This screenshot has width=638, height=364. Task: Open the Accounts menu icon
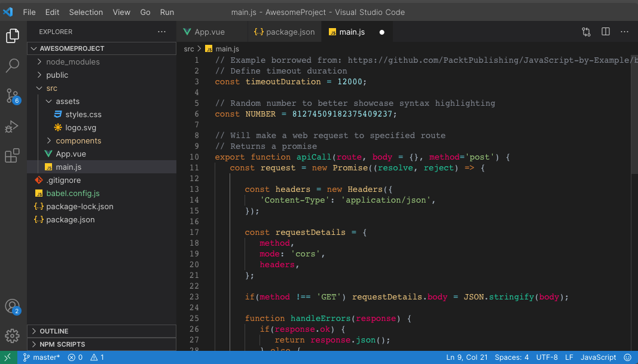tap(13, 307)
